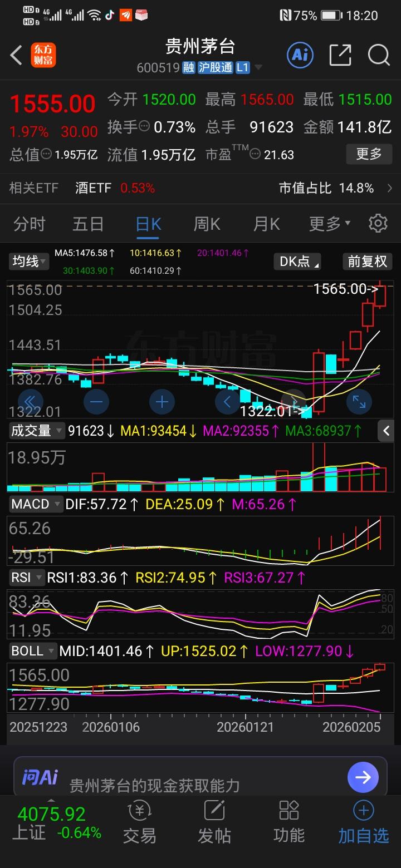Viewport: 401px width, 868px height.
Task: Open 功能 functions icon
Action: [289, 823]
